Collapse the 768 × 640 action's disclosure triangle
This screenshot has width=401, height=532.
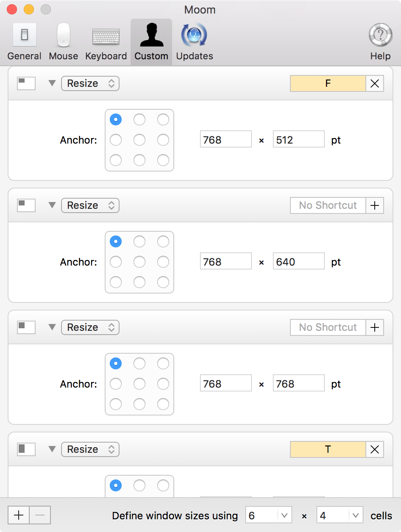[52, 205]
